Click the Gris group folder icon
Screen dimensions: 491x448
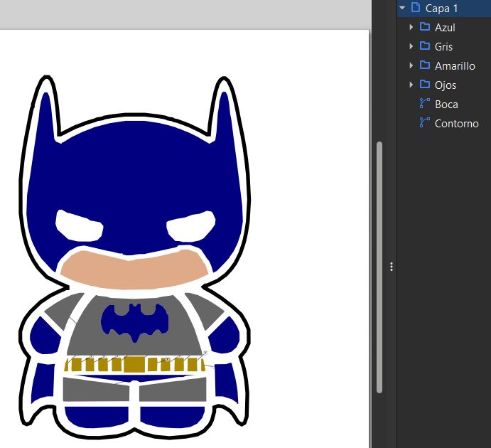(x=425, y=46)
